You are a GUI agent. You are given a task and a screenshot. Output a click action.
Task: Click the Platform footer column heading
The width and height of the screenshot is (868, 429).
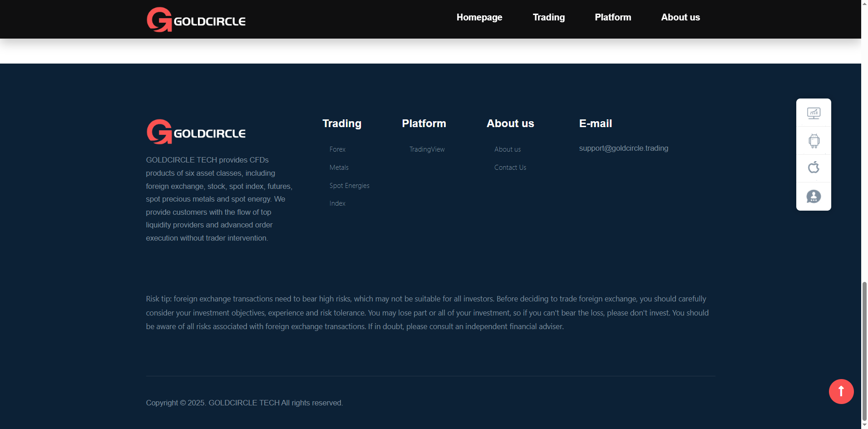[424, 123]
